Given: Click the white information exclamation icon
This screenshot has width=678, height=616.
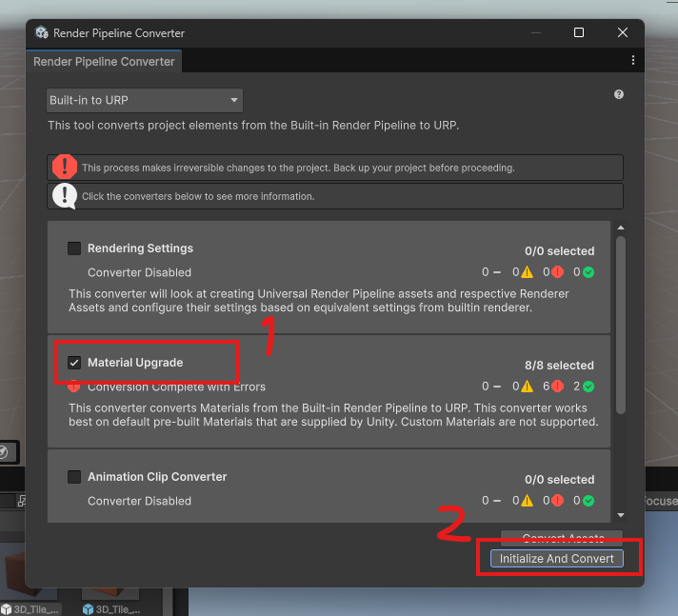Looking at the screenshot, I should [x=65, y=196].
